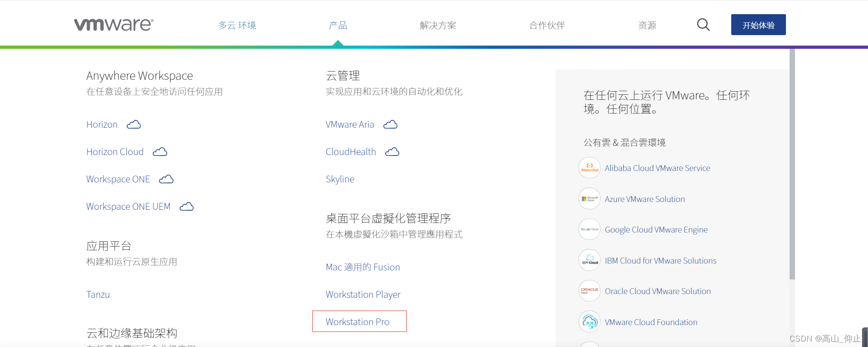Open the 合作伙伴 menu
868x347 pixels.
547,26
